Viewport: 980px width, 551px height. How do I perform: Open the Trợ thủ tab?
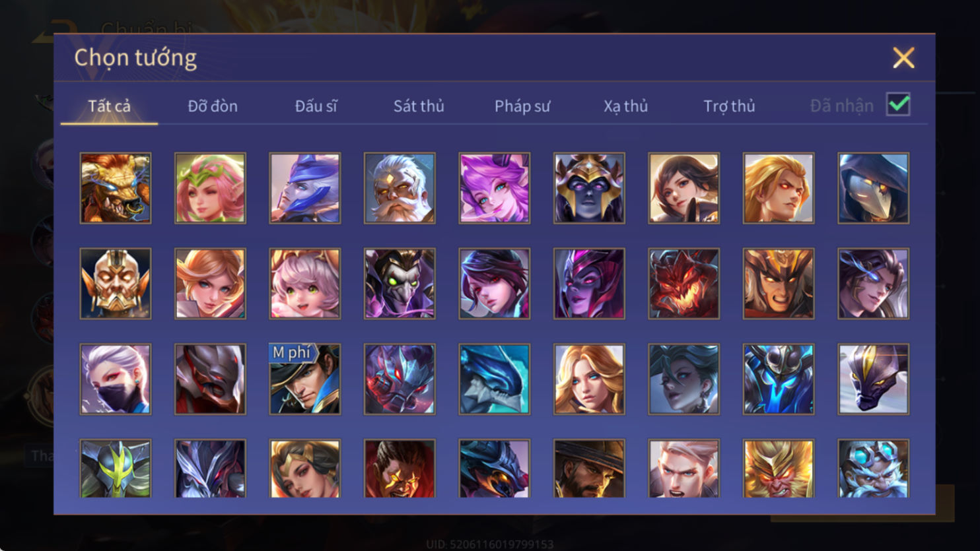click(x=729, y=106)
